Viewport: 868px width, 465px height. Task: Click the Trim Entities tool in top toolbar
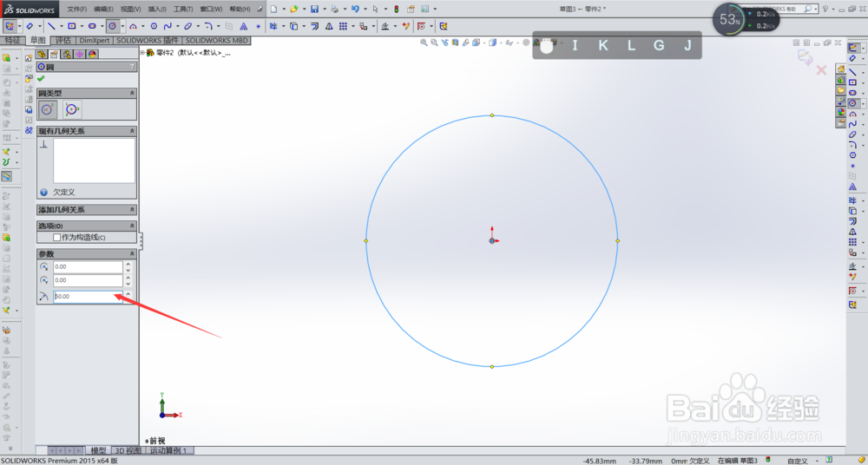pyautogui.click(x=273, y=26)
